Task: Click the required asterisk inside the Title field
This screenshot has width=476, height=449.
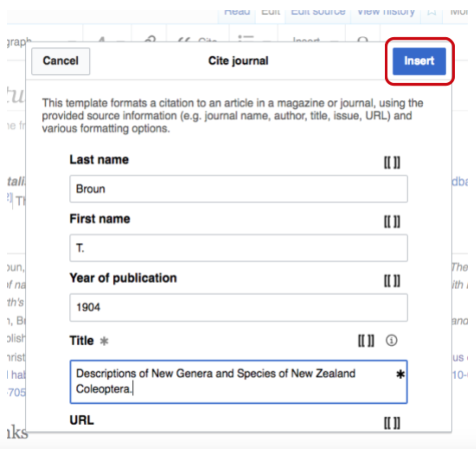Action: [x=400, y=374]
